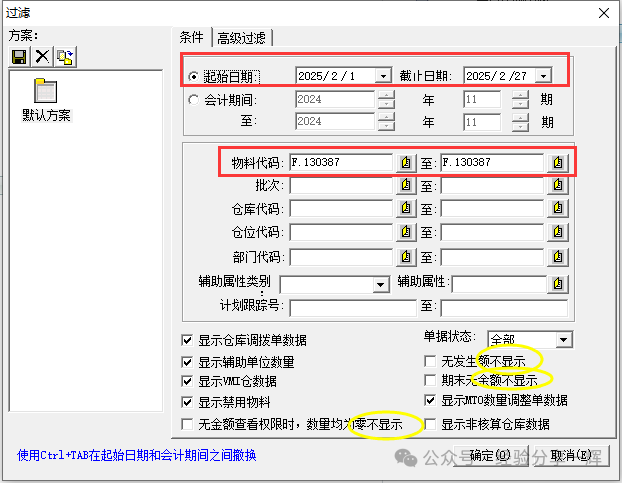Open the 单据状态 dropdown
622x483 pixels.
tap(563, 340)
